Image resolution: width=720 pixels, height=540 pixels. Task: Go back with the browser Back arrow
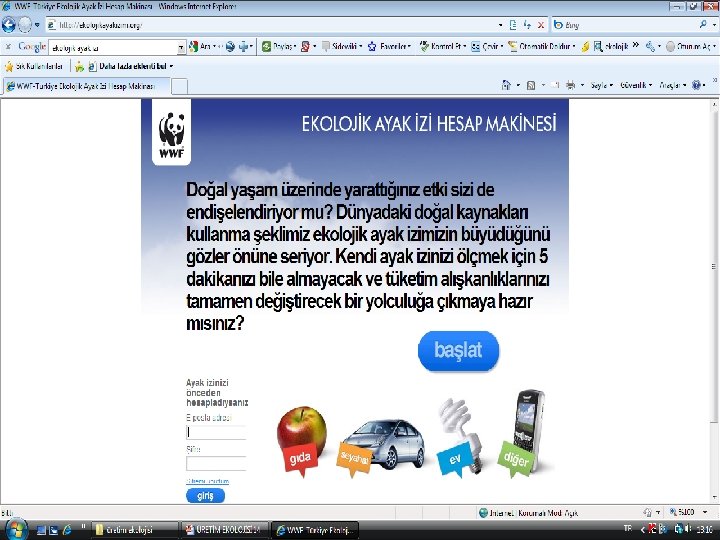coord(9,25)
